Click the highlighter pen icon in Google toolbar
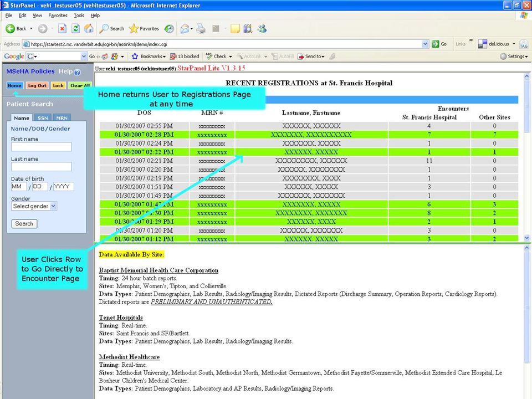 pyautogui.click(x=333, y=57)
